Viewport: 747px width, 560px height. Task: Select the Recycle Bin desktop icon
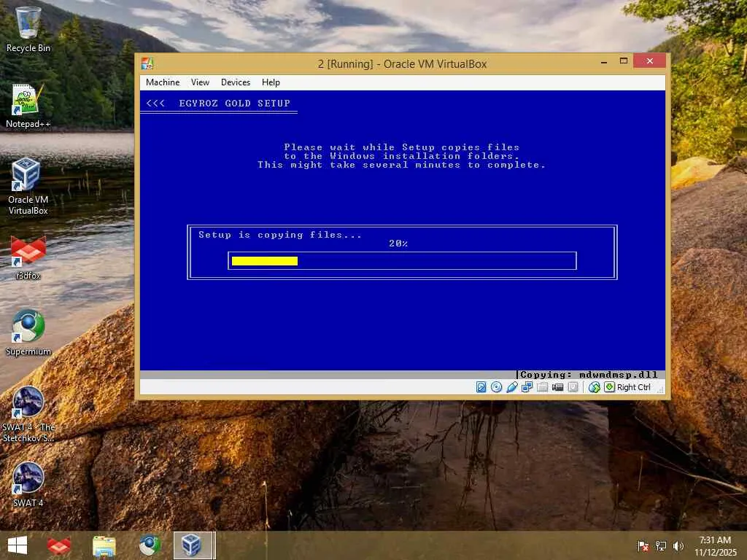[x=28, y=29]
